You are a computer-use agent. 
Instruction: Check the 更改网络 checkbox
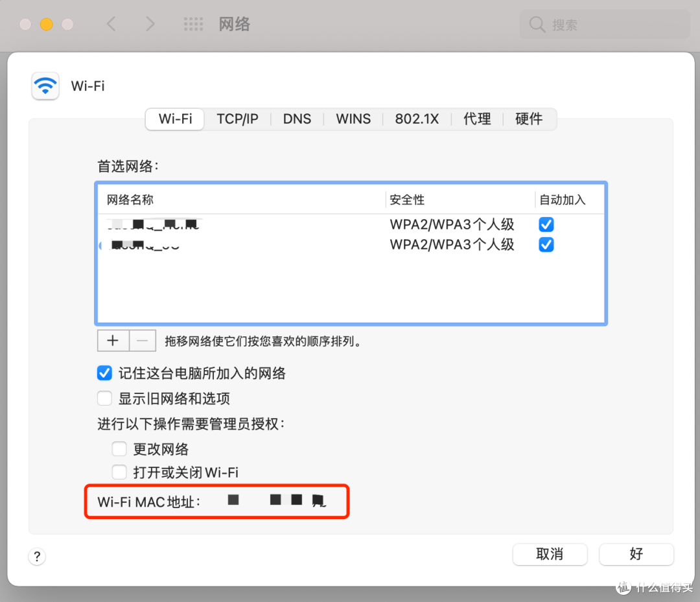click(x=119, y=448)
